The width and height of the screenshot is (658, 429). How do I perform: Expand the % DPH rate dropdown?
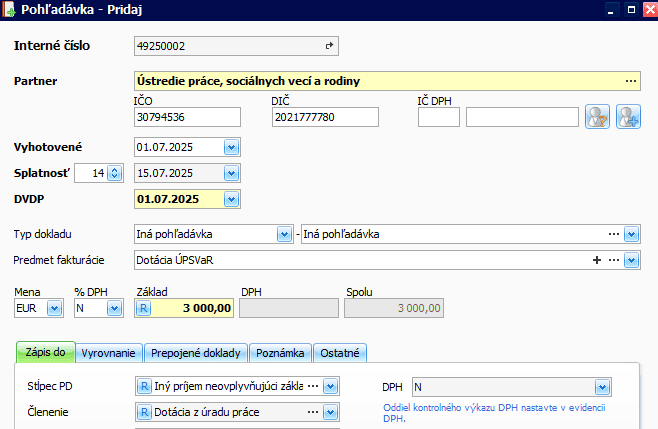point(116,309)
